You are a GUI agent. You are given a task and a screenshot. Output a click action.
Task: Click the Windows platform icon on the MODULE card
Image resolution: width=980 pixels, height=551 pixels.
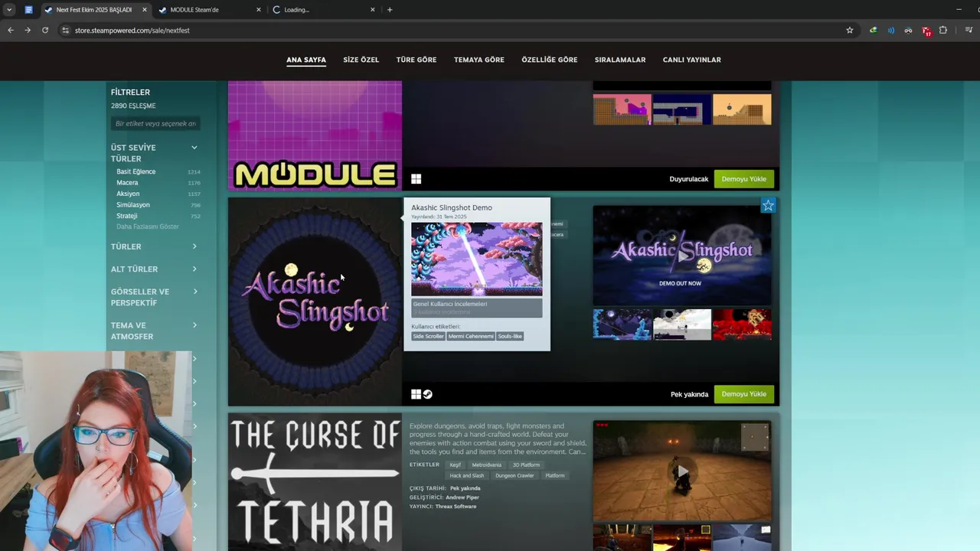[x=416, y=178]
